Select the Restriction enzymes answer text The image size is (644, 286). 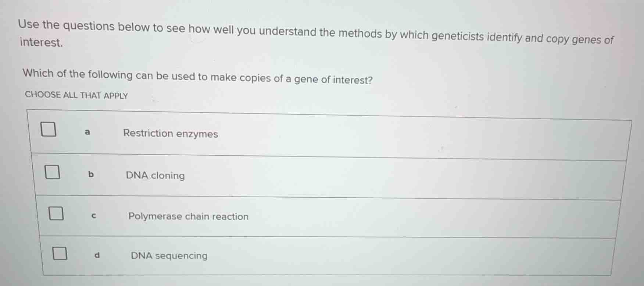point(171,134)
